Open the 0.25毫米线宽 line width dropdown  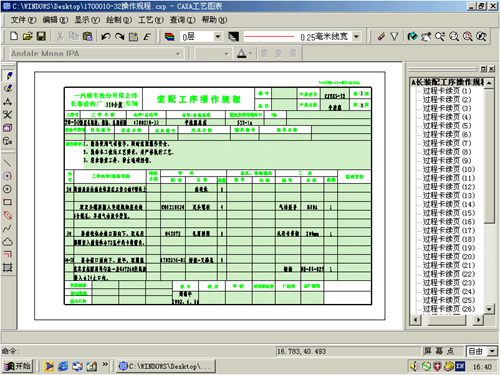tap(357, 36)
